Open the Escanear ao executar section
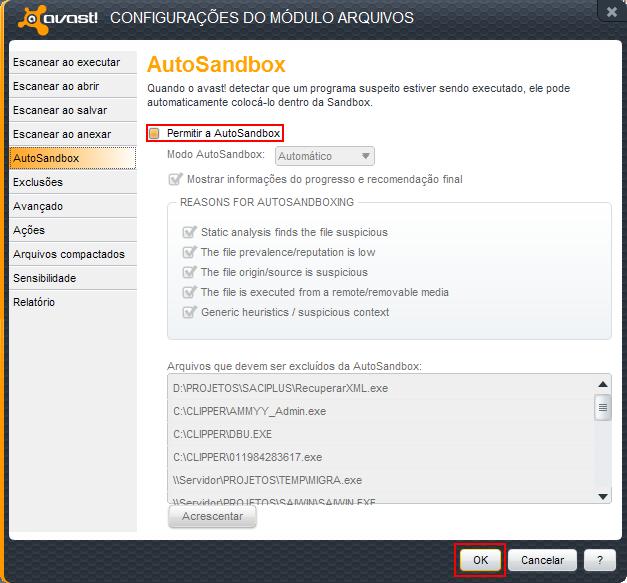Viewport: 627px width, 583px height. 73,62
